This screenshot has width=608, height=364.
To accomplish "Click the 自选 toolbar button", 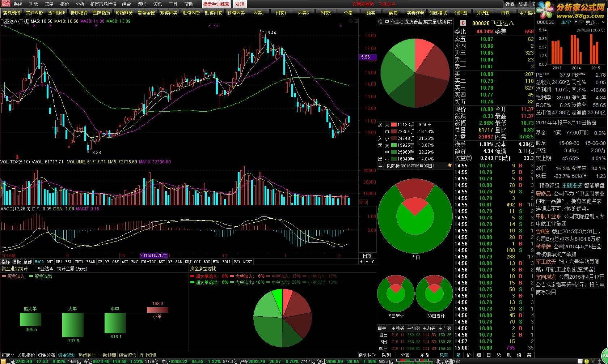I will [x=505, y=13].
